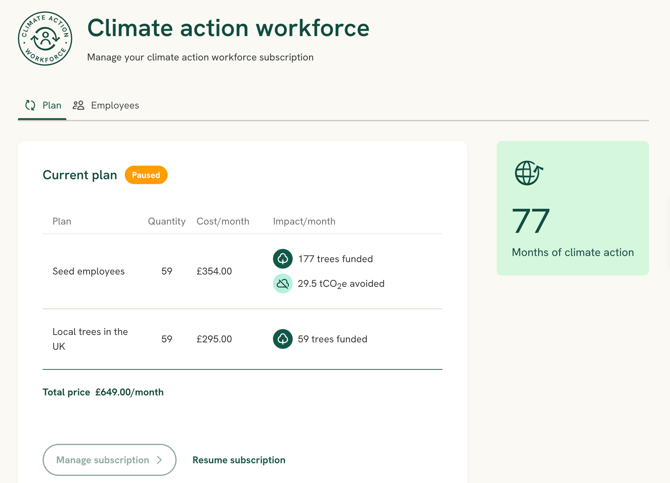The width and height of the screenshot is (670, 483).
Task: Click quantity 59 in Seed employees row
Action: [167, 271]
